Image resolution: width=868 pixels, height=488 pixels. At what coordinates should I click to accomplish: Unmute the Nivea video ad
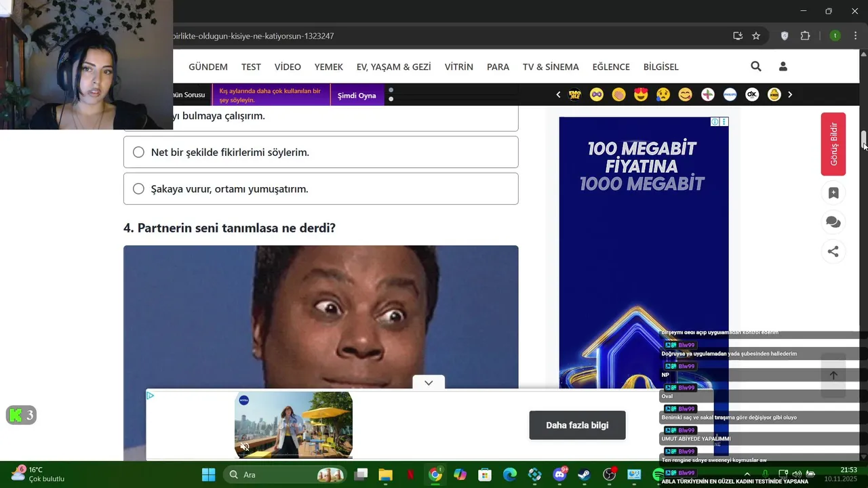point(245,447)
